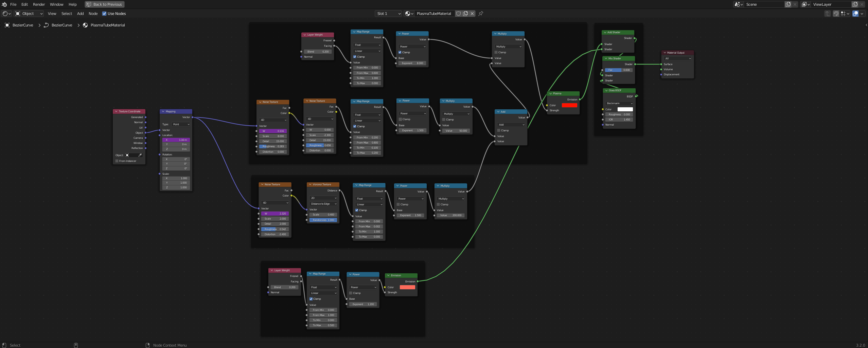Open the Slot 1 dropdown
The width and height of the screenshot is (868, 348).
pos(387,14)
